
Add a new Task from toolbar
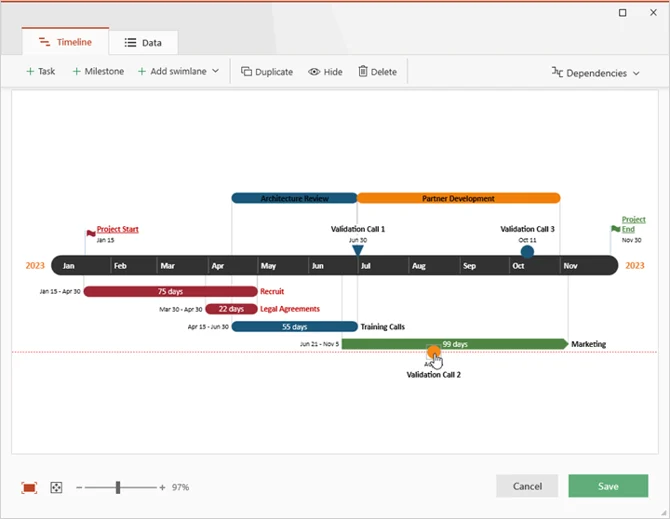click(40, 72)
